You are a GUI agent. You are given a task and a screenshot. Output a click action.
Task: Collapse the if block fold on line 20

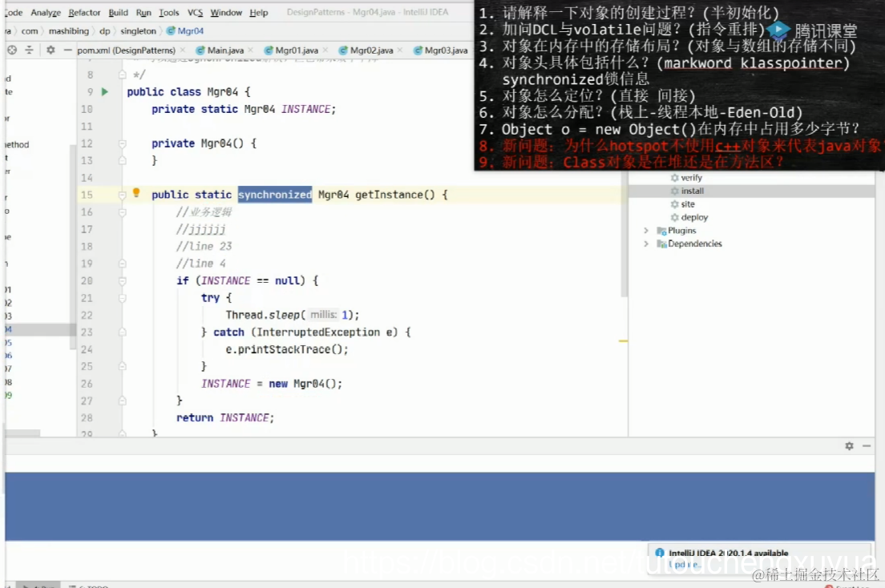pos(123,281)
